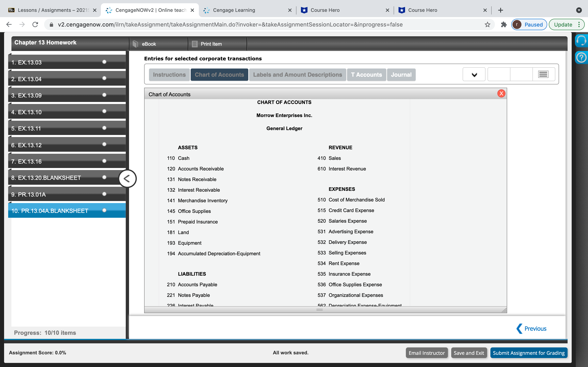Collapse the assignment sidebar arrow
588x367 pixels.
(x=127, y=179)
